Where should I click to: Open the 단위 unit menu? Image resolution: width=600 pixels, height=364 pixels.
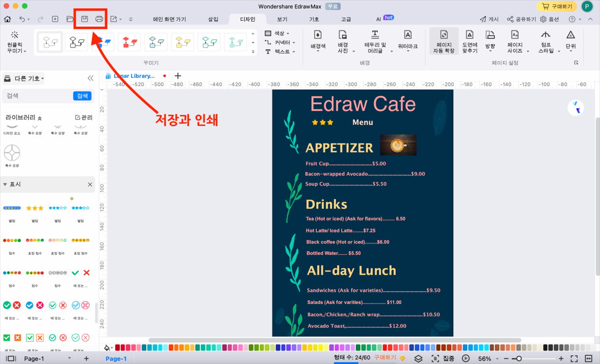(x=571, y=40)
